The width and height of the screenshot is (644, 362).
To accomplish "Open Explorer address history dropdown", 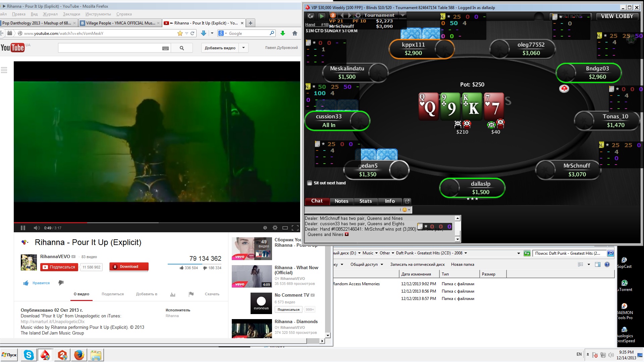I will point(519,253).
